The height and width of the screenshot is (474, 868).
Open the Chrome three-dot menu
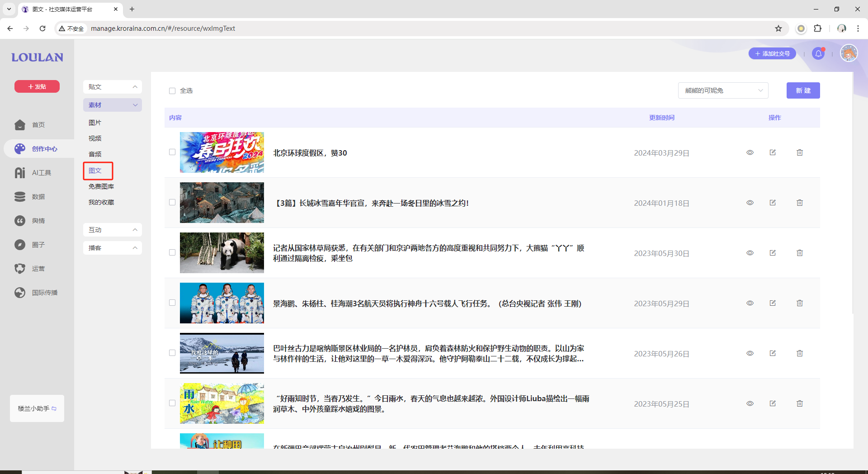(x=858, y=28)
